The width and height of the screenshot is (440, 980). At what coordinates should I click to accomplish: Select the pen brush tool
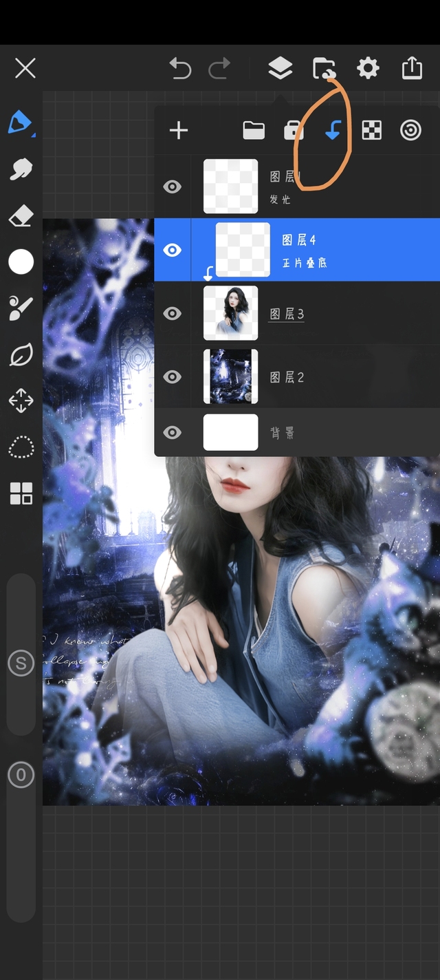tap(21, 123)
